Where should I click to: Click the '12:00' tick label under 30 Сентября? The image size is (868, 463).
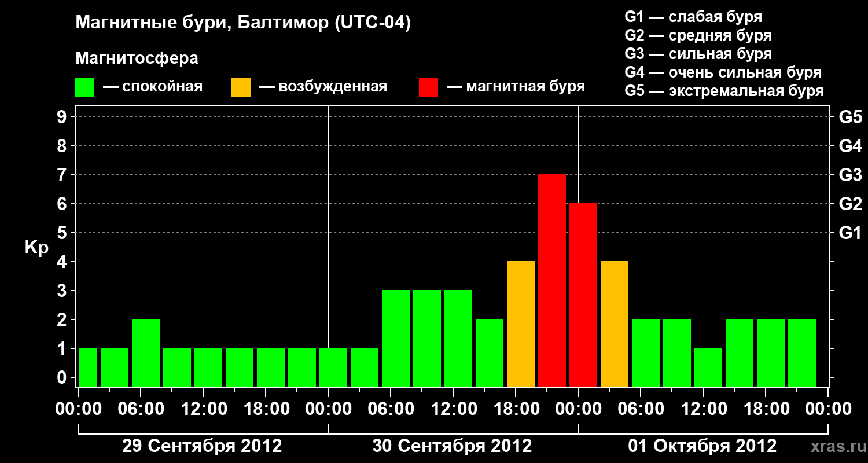pyautogui.click(x=454, y=409)
